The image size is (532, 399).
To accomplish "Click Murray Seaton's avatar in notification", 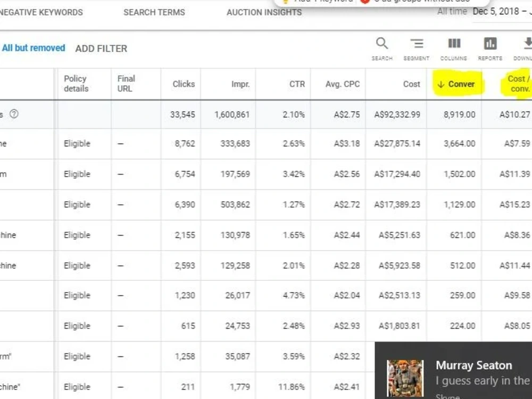I will [x=405, y=378].
